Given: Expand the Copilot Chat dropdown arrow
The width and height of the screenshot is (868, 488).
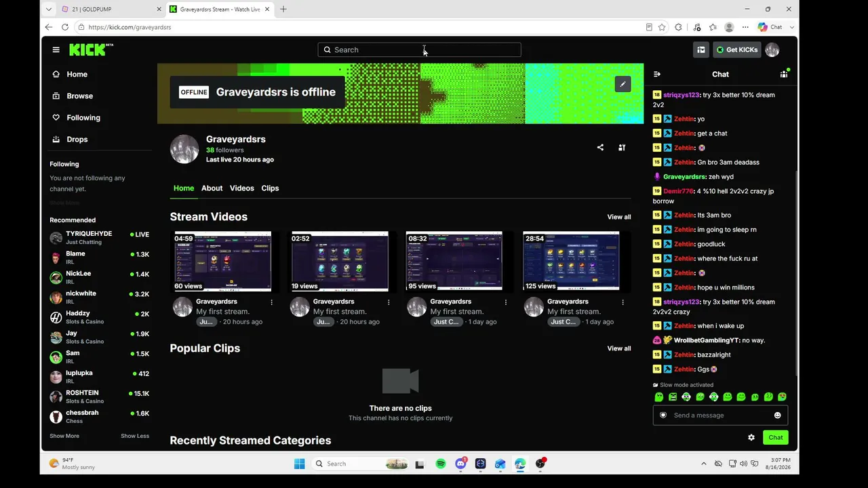Looking at the screenshot, I should [792, 27].
